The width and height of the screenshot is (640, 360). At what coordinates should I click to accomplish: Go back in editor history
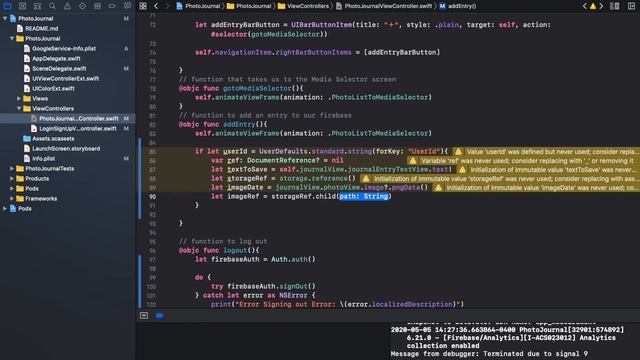156,6
